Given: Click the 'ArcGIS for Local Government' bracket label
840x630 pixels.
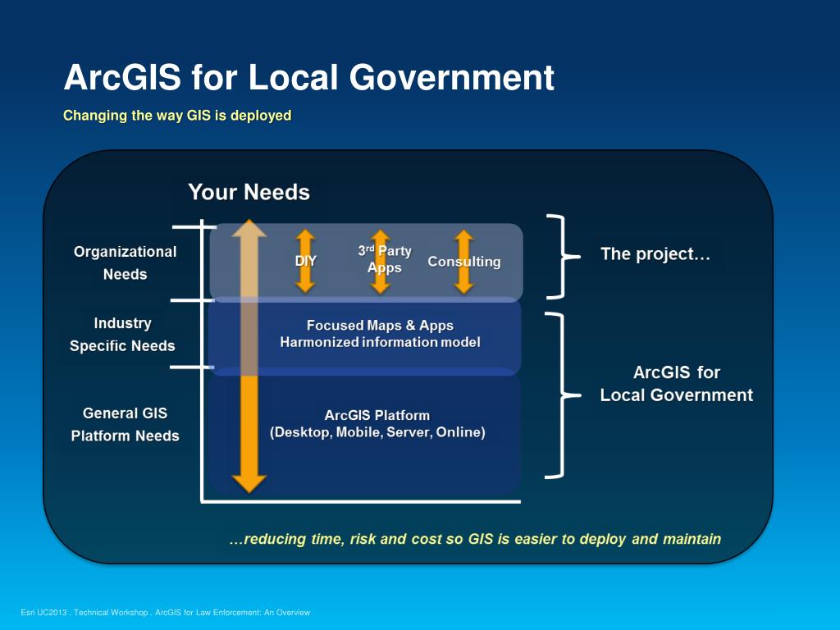Looking at the screenshot, I should coord(677,384).
